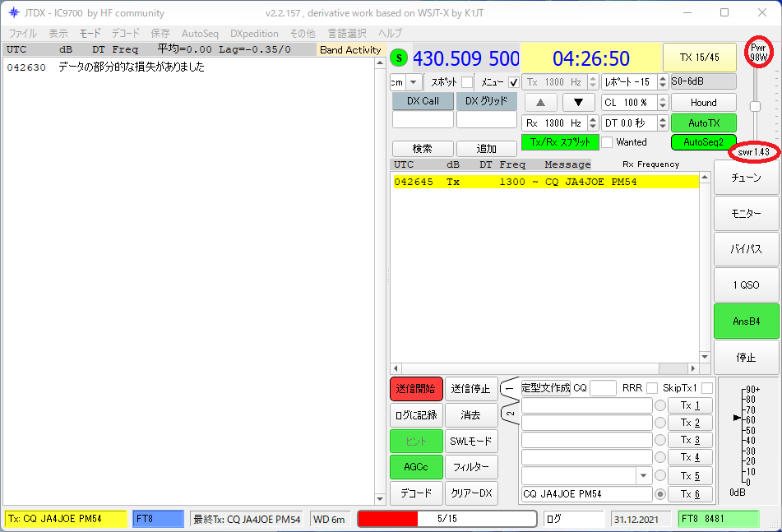Toggle the Hound button

click(x=704, y=103)
